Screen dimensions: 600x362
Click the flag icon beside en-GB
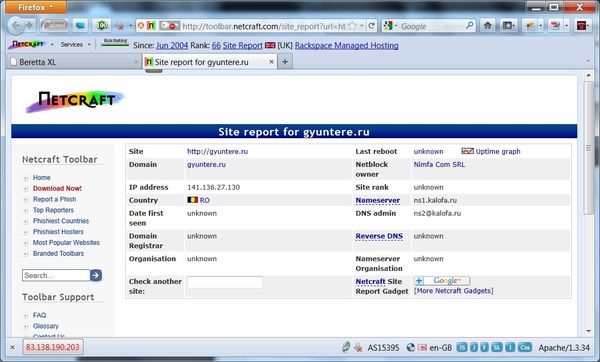[x=422, y=347]
